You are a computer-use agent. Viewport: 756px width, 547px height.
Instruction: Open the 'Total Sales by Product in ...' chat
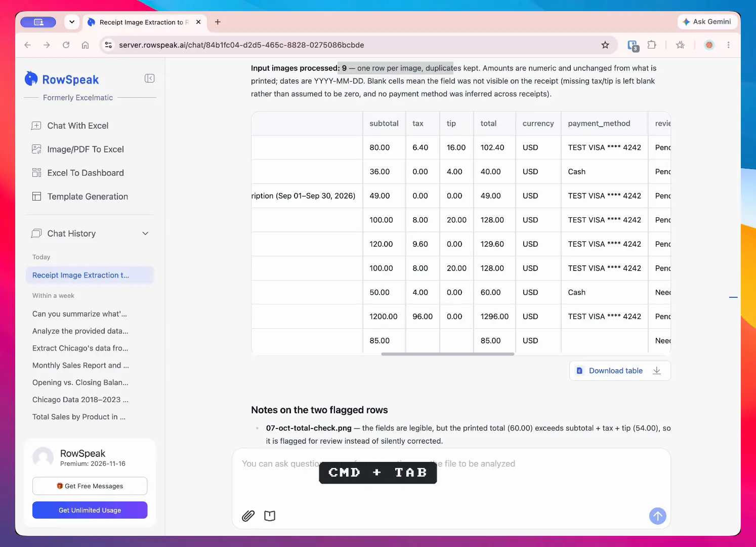pyautogui.click(x=79, y=417)
